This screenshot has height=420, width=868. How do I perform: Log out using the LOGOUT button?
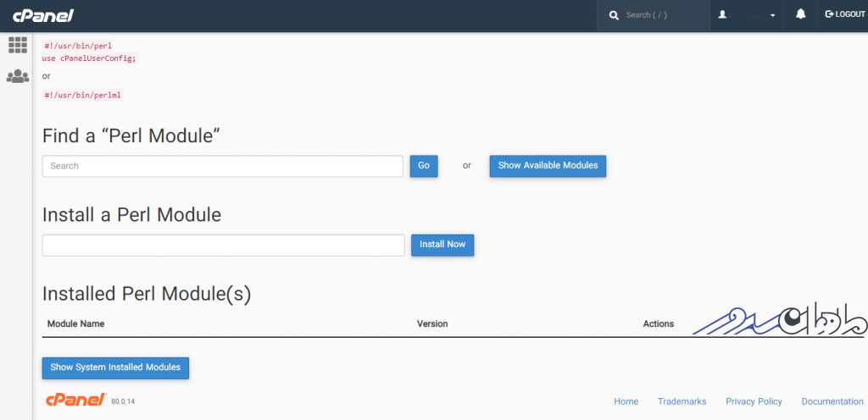point(845,15)
